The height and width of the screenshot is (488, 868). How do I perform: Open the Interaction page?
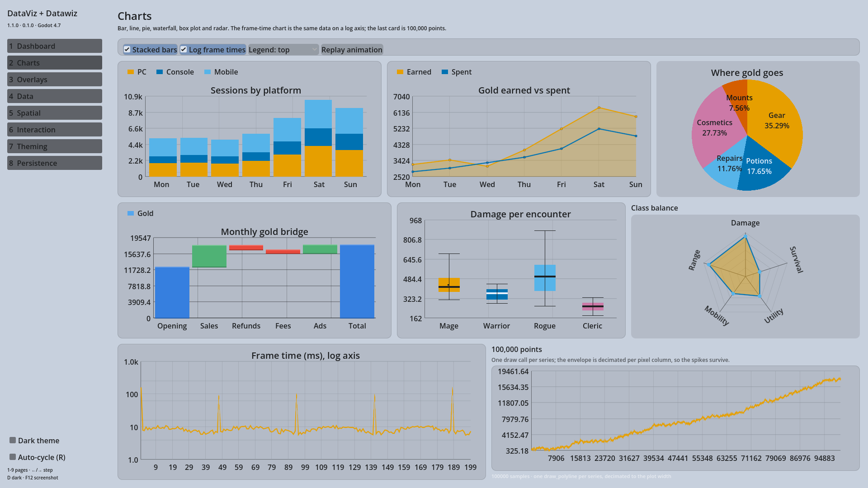(x=55, y=130)
